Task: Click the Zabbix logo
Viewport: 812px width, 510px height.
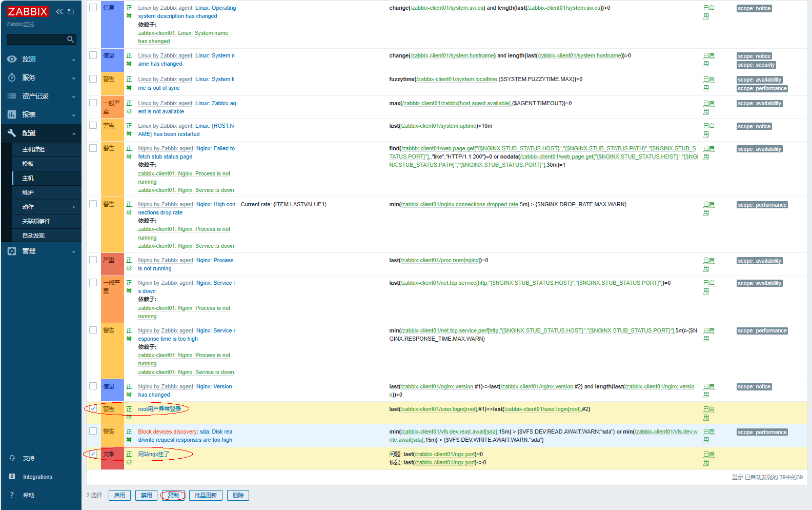Action: pos(28,11)
